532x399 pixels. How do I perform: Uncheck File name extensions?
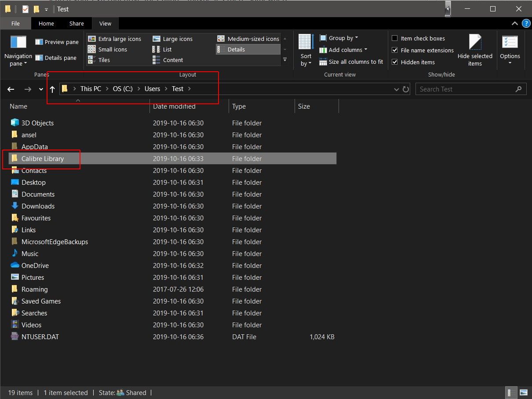point(423,50)
